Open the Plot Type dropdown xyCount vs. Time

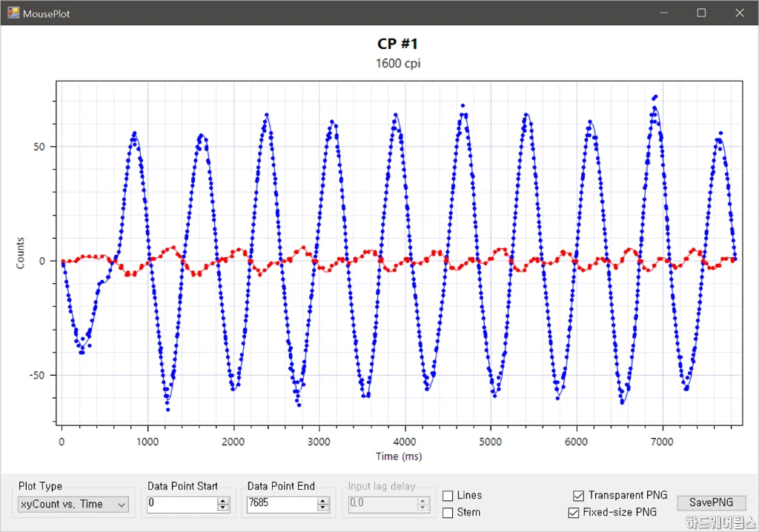click(x=73, y=505)
